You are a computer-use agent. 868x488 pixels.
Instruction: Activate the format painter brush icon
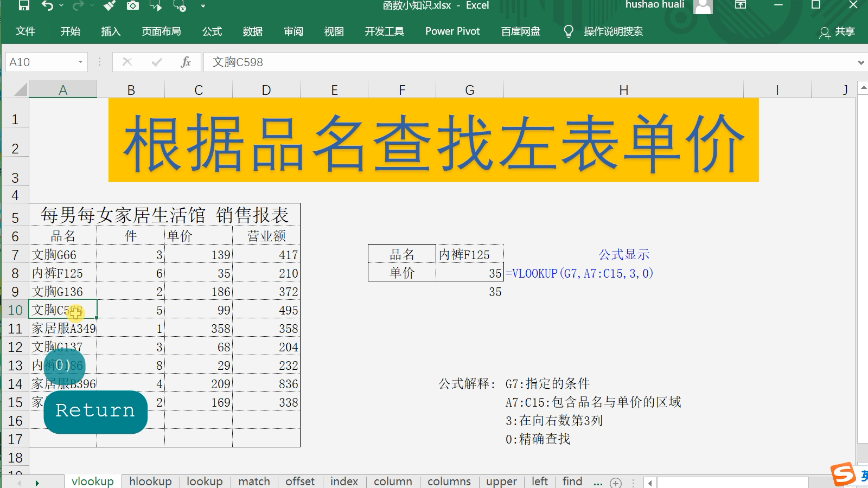point(110,5)
